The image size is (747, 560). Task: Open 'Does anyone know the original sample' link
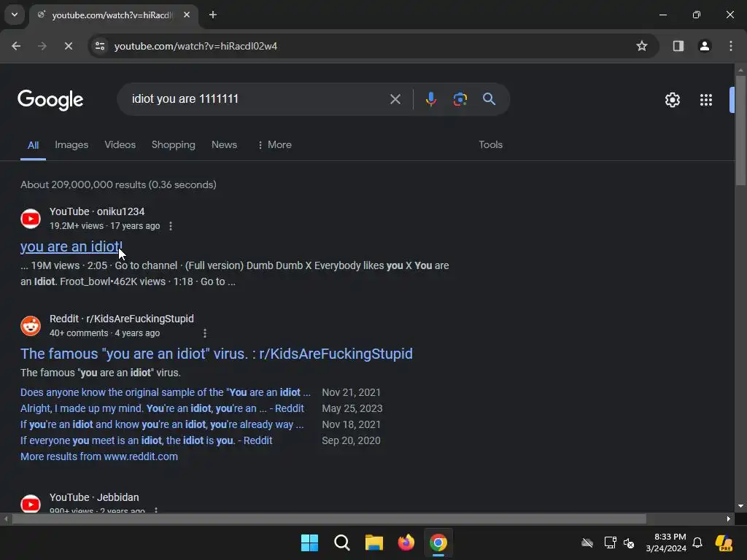point(166,392)
